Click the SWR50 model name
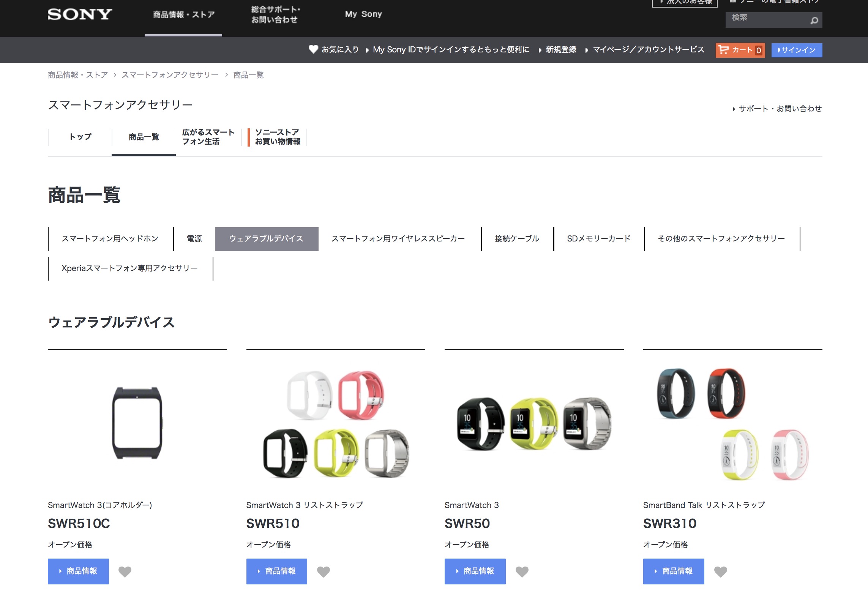 (467, 524)
